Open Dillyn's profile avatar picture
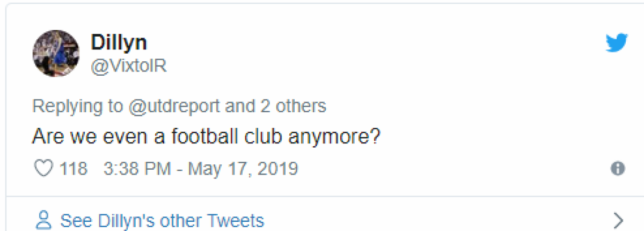This screenshot has width=644, height=231. (x=56, y=53)
